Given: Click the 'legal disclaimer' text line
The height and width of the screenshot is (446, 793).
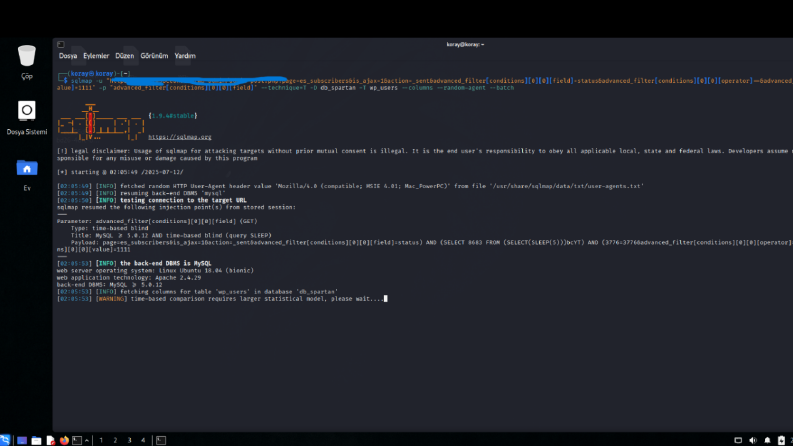Looking at the screenshot, I should (425, 154).
